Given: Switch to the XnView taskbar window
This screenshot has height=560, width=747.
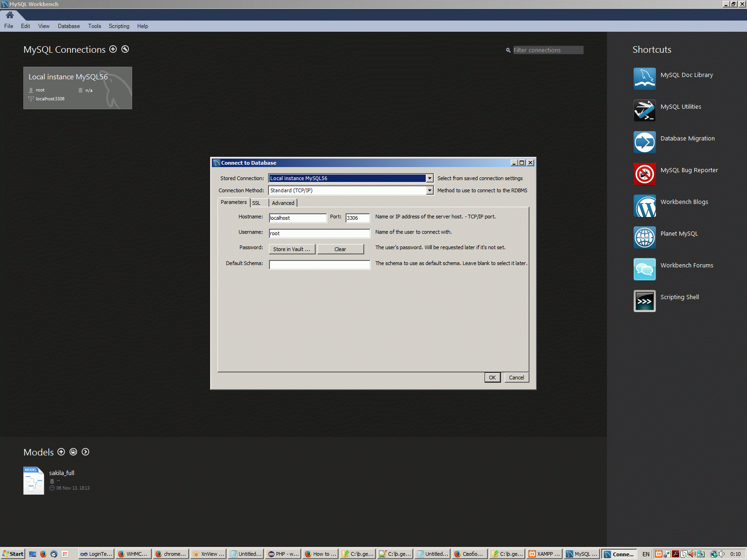Looking at the screenshot, I should (x=208, y=554).
